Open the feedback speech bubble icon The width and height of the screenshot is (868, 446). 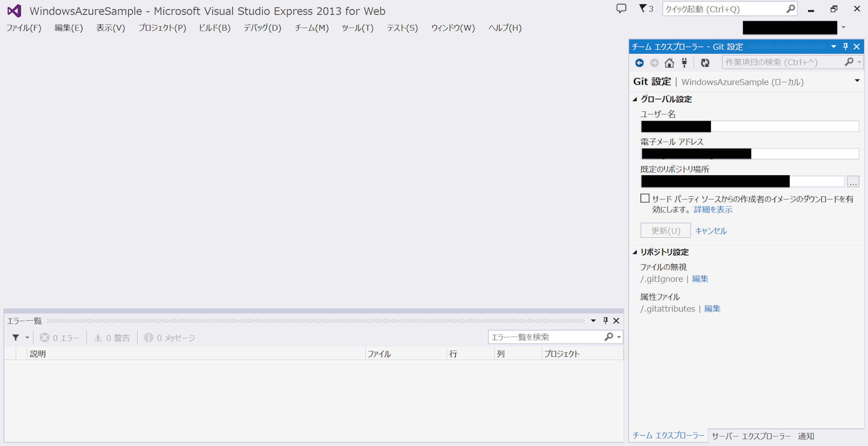pos(621,9)
